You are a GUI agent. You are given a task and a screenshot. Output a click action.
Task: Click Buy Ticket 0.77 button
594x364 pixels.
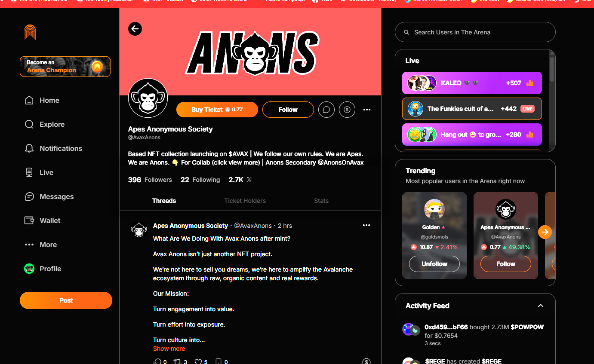(x=217, y=110)
